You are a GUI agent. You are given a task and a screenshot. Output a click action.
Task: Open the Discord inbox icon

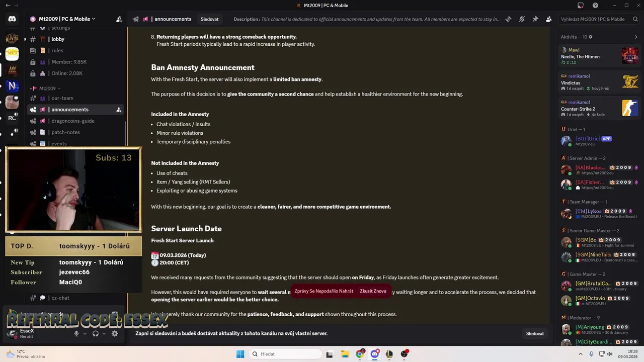[581, 6]
